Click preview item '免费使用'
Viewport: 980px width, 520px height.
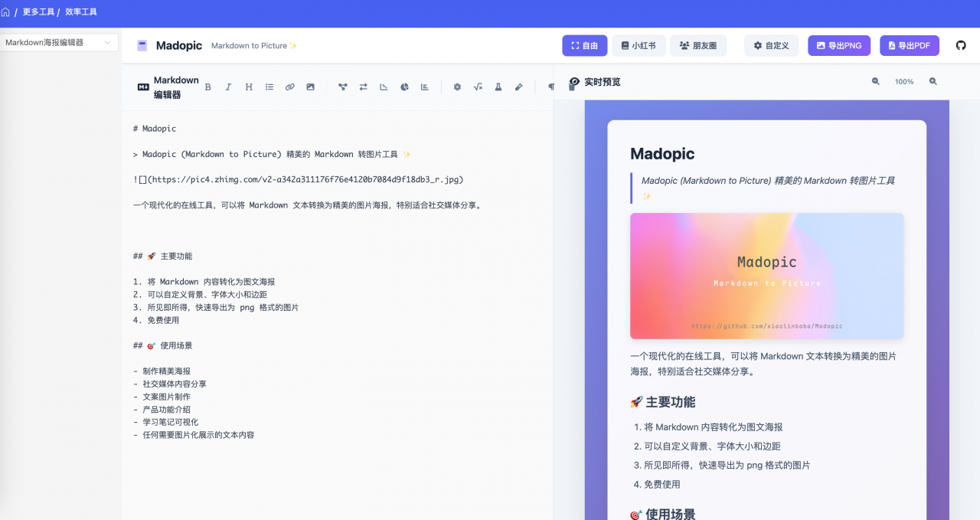tap(662, 485)
